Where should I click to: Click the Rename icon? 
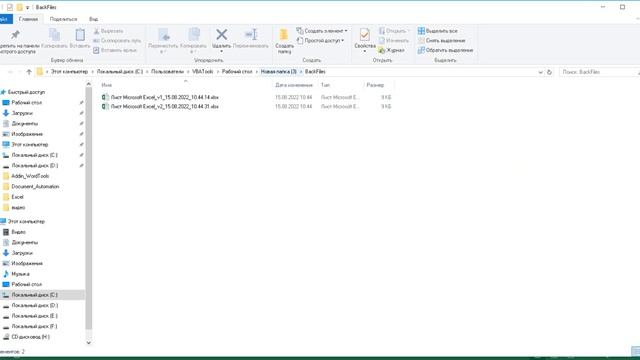(251, 34)
